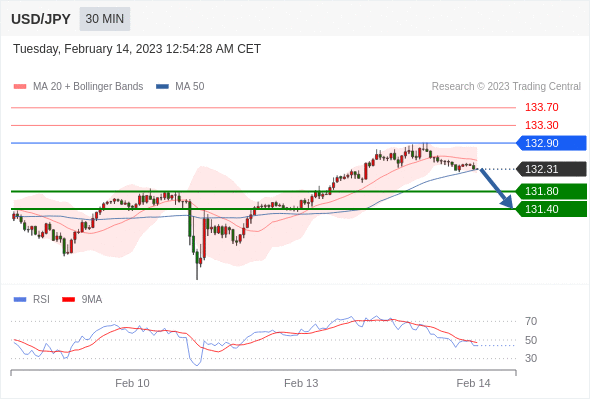Viewport: 590px width, 400px height.
Task: Click the blue 132.90 pivot price tag
Action: 551,143
